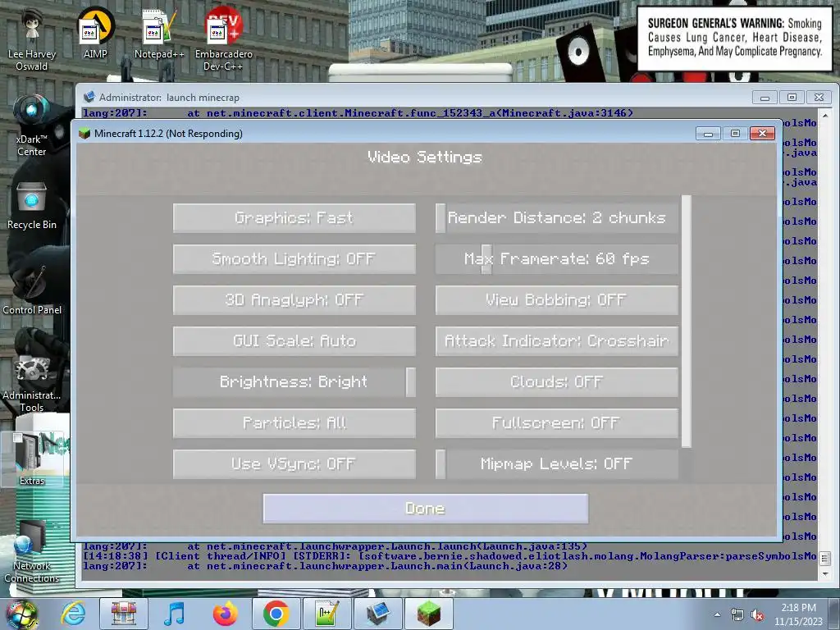Launch Google Chrome from the taskbar
The image size is (840, 630).
click(276, 614)
